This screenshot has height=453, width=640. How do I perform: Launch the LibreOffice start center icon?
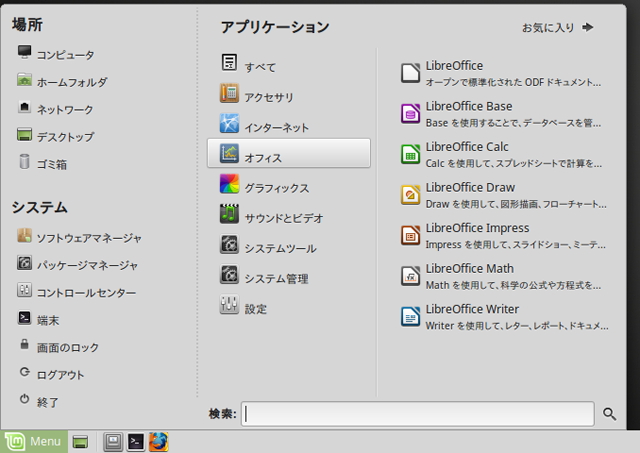[x=410, y=73]
